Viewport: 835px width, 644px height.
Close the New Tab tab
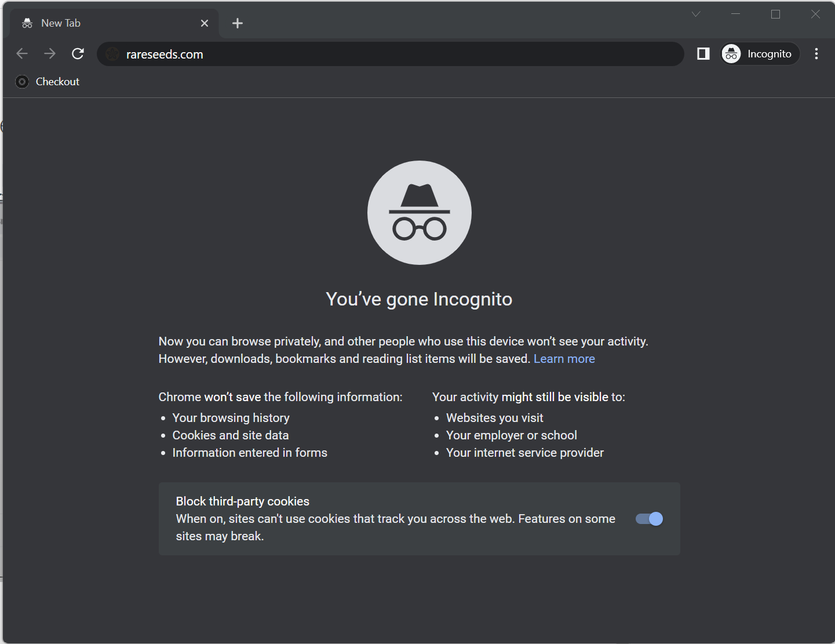coord(205,23)
